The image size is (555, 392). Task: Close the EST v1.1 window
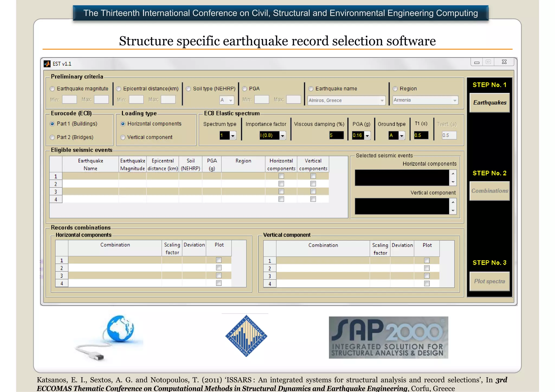[x=504, y=62]
